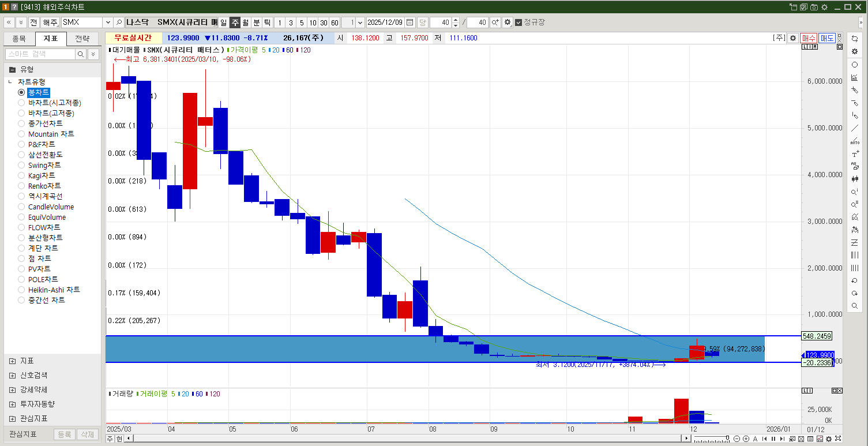Select Heikin-Ashi 차트 radio option
The width and height of the screenshot is (868, 446).
pyautogui.click(x=21, y=290)
